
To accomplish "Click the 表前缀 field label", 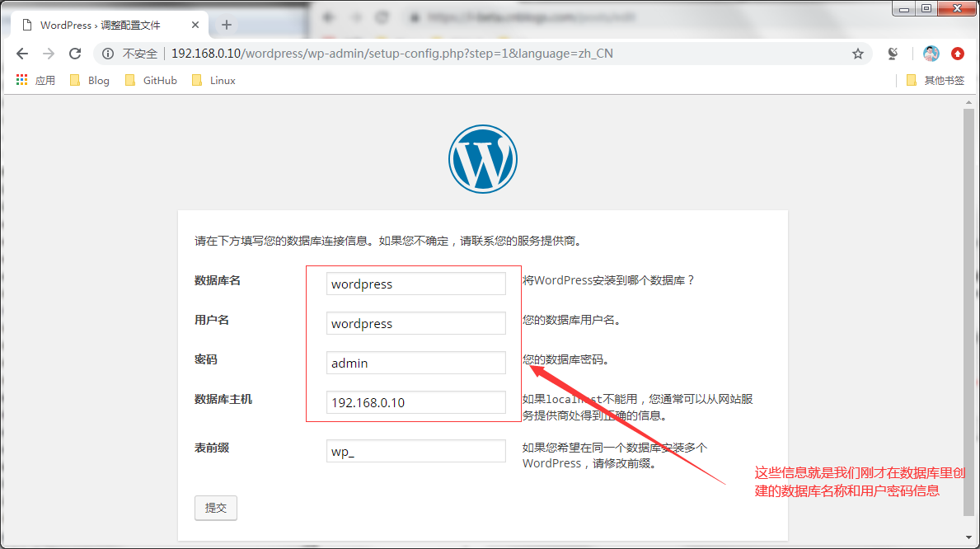I will [x=212, y=448].
